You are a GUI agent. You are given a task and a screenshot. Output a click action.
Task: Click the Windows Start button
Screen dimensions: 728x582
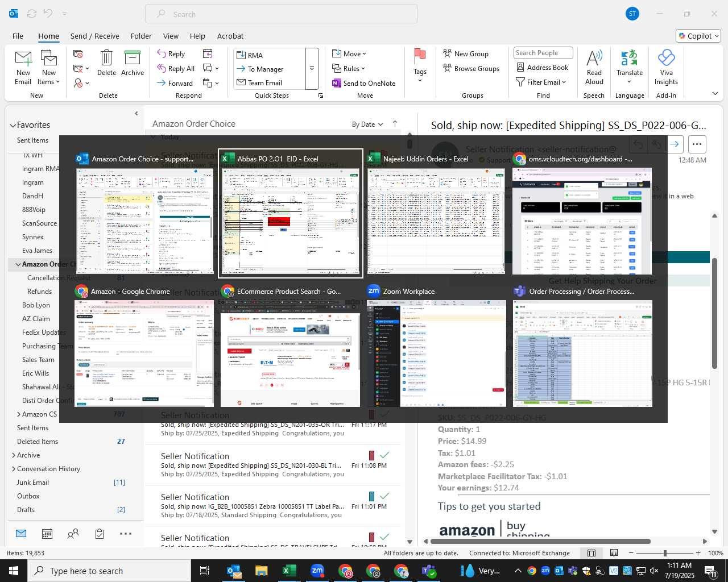14,571
